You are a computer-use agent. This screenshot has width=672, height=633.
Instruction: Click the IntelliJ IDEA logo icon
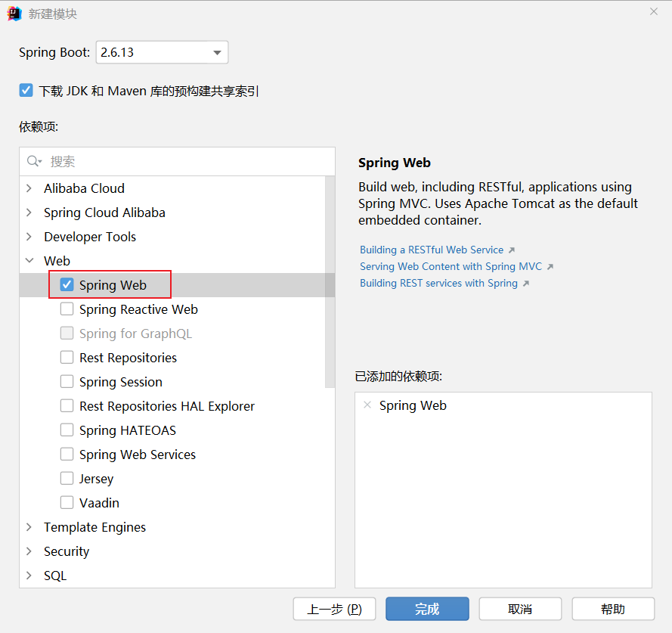click(x=14, y=14)
